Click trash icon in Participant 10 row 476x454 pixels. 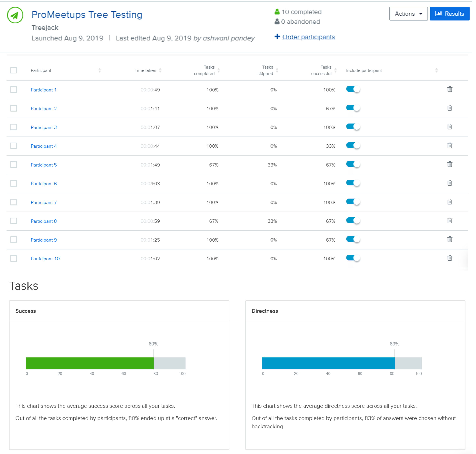point(449,258)
